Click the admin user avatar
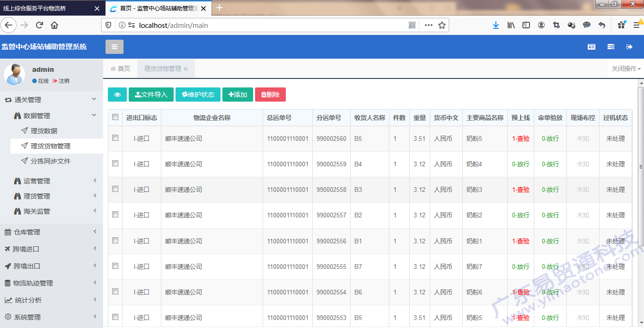The height and width of the screenshot is (328, 644). (x=15, y=75)
